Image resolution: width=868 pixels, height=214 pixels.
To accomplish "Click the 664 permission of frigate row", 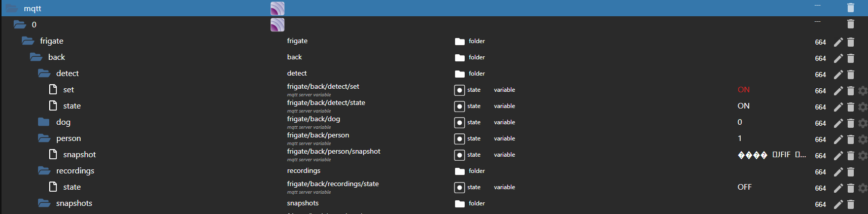I will 820,43.
